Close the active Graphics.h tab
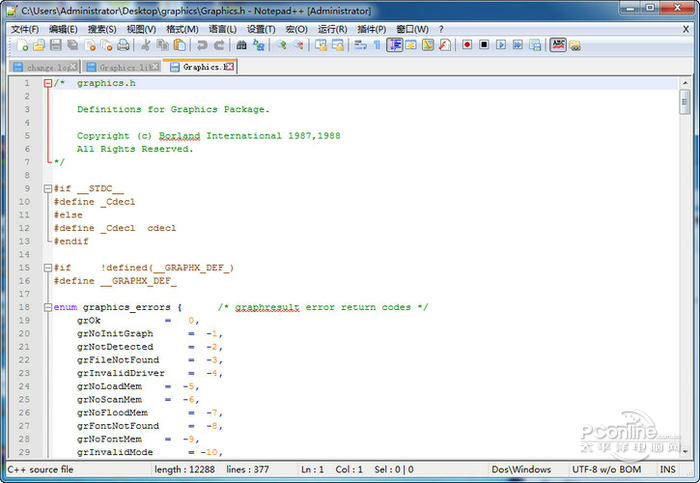This screenshot has width=700, height=483. click(x=230, y=67)
